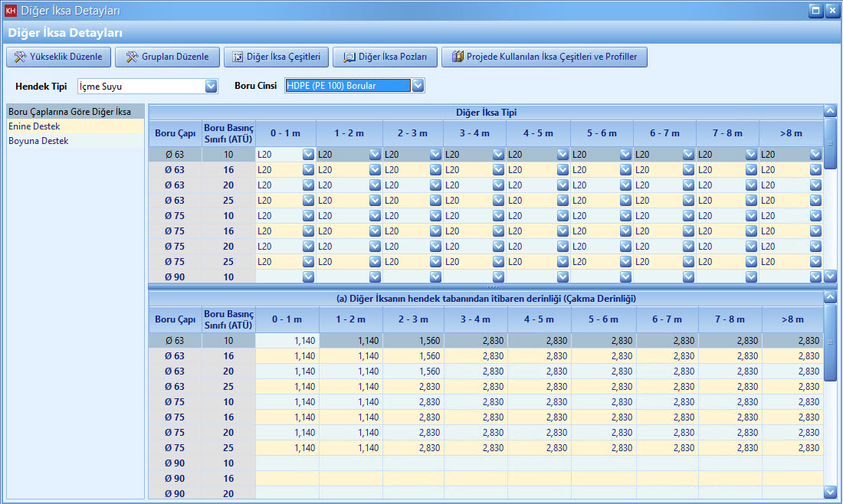Click the KH application icon in title bar
843x504 pixels.
coord(11,11)
